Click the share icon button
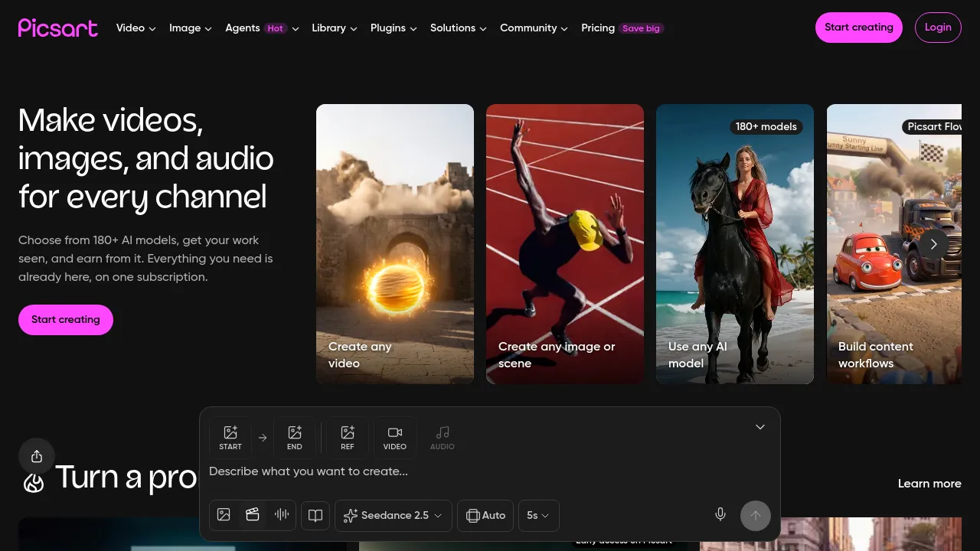Viewport: 980px width, 551px height. (37, 457)
